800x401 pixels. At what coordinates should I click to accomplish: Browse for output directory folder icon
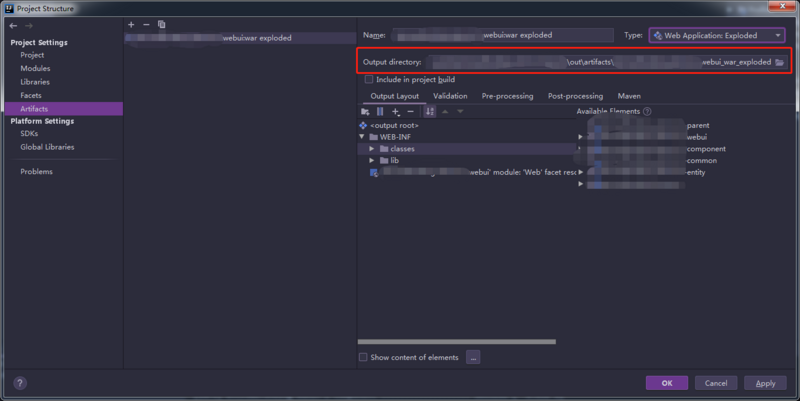(780, 62)
